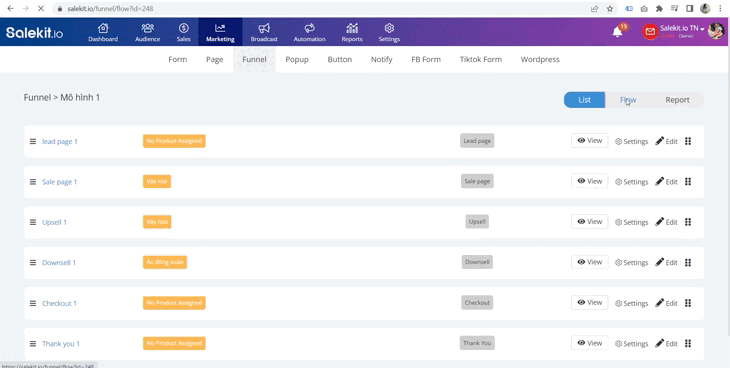Go to Sales dollar icon
The width and height of the screenshot is (730, 368).
[183, 28]
